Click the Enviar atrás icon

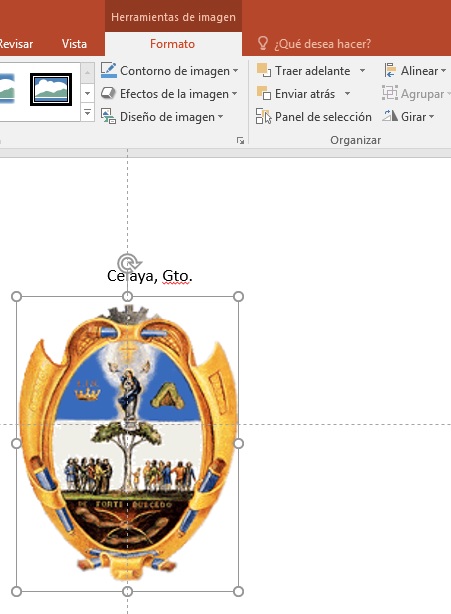coord(263,94)
